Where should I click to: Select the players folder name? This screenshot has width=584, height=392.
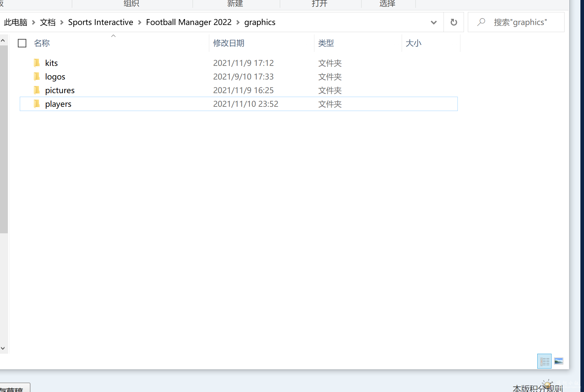(58, 104)
